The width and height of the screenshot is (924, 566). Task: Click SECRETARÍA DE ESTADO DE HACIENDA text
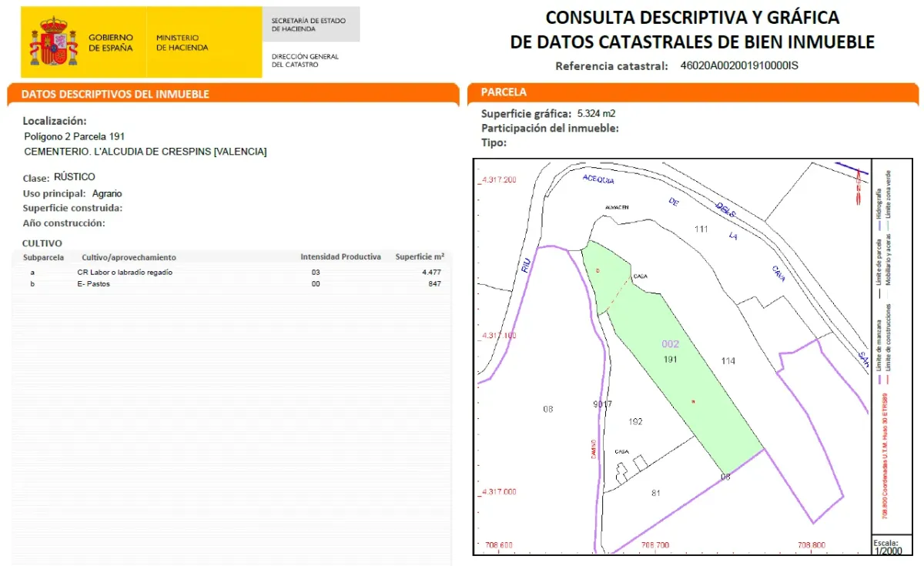tap(309, 25)
